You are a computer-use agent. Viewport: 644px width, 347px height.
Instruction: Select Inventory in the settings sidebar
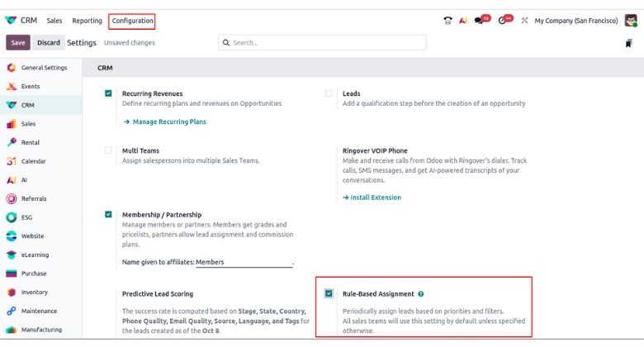point(34,292)
